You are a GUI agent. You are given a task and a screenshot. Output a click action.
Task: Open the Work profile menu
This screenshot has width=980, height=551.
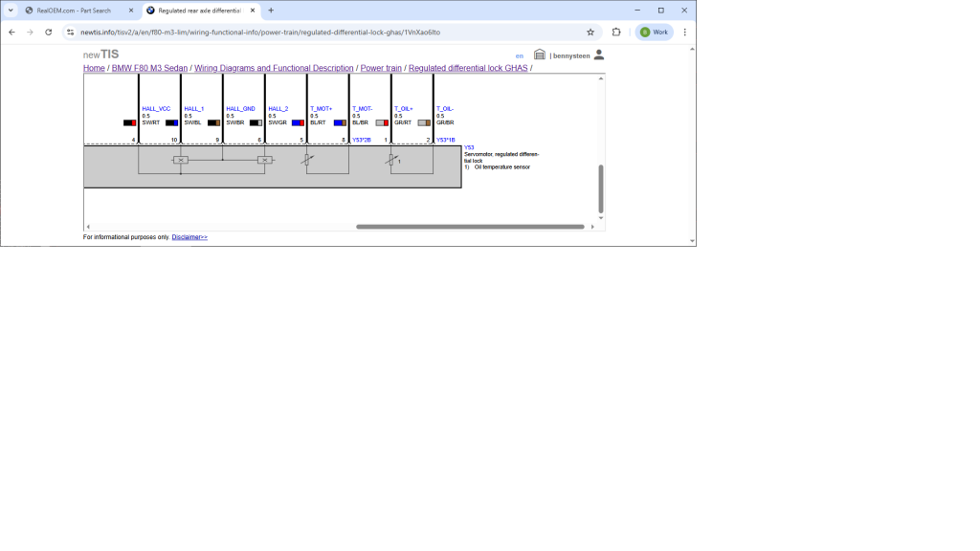655,32
